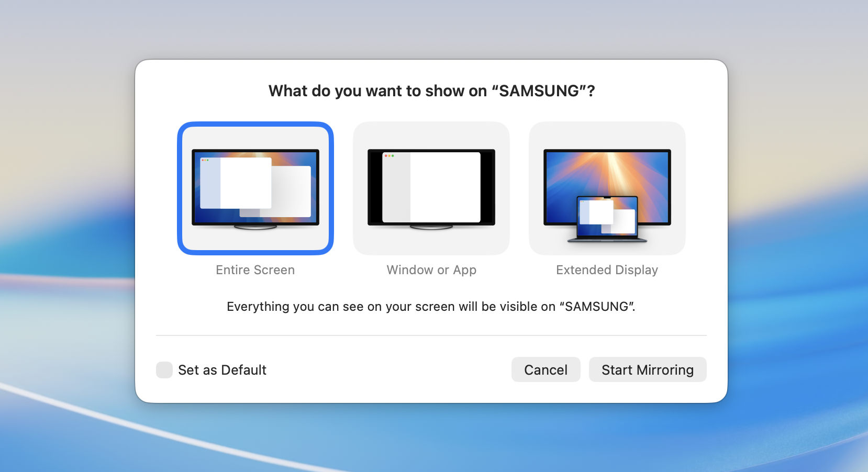Click the "Window or App" caption text
868x472 pixels.
(431, 270)
